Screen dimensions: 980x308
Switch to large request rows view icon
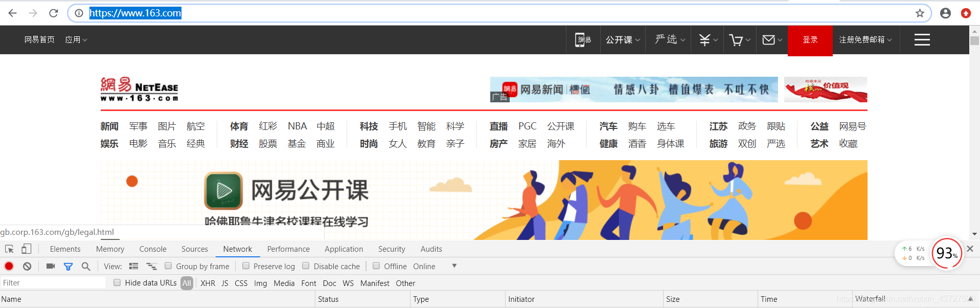point(134,266)
